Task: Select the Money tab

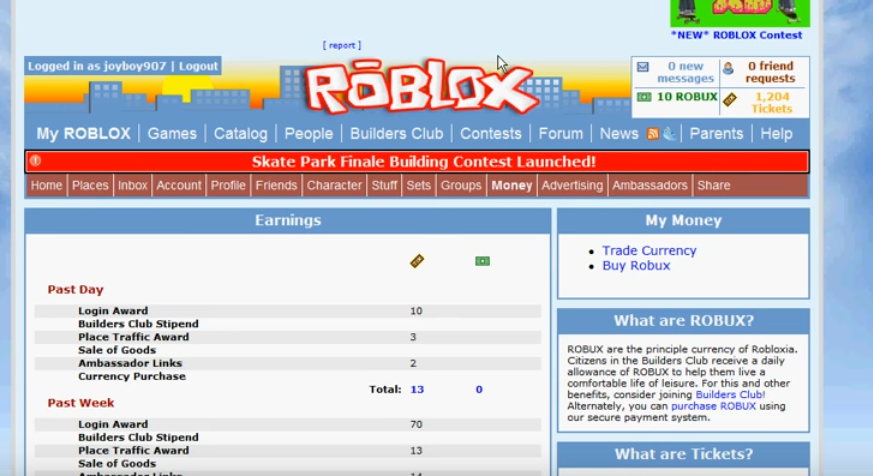Action: pyautogui.click(x=512, y=185)
